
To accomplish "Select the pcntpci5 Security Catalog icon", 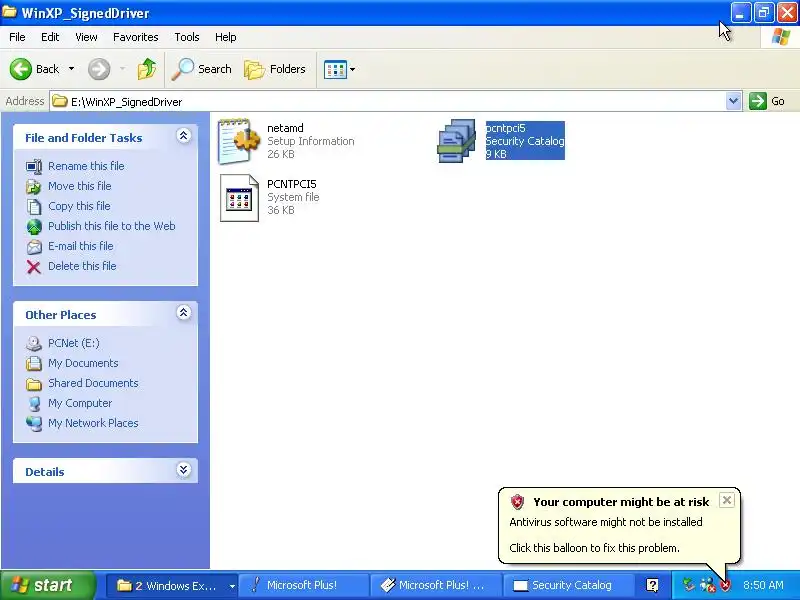I will pyautogui.click(x=457, y=141).
